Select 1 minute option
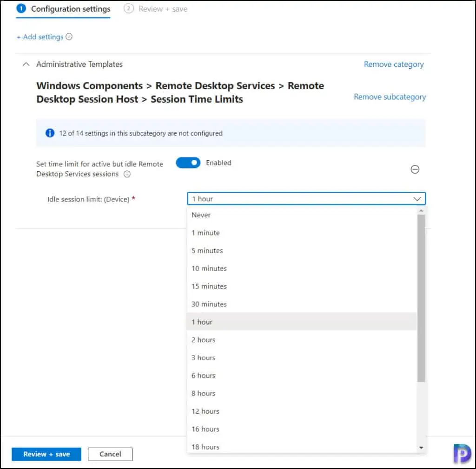 coord(301,233)
